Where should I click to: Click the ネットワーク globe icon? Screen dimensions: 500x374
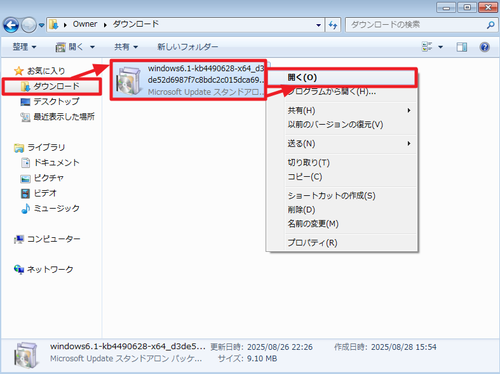coord(19,269)
